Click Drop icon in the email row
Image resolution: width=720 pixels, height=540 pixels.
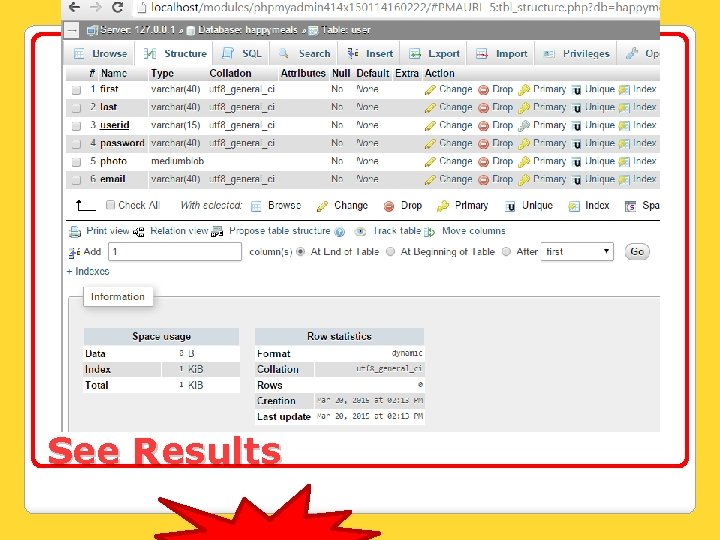[x=483, y=180]
